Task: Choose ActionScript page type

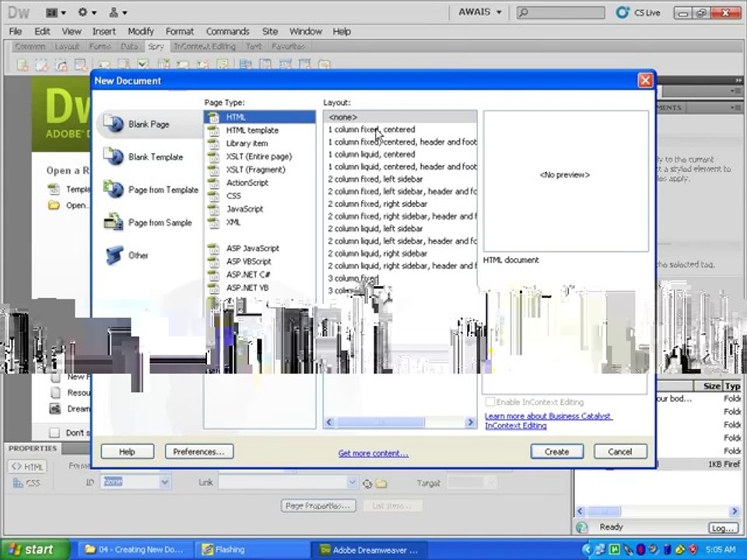Action: pos(247,182)
